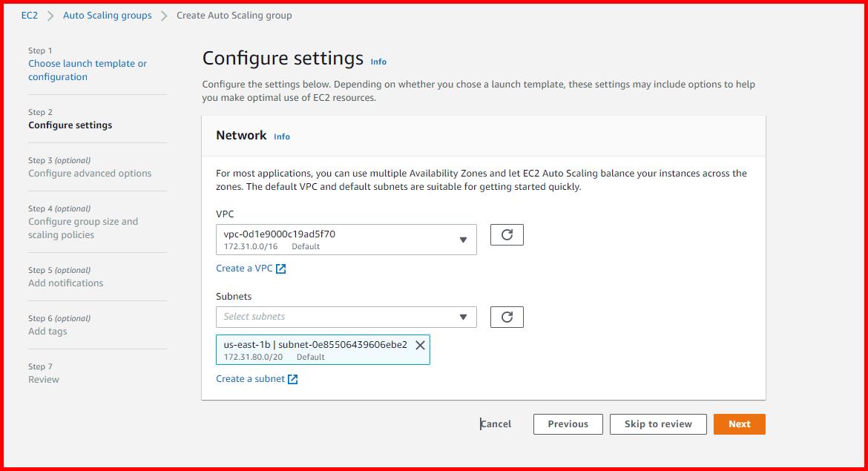
Task: Click the Skip to review button
Action: coord(658,424)
